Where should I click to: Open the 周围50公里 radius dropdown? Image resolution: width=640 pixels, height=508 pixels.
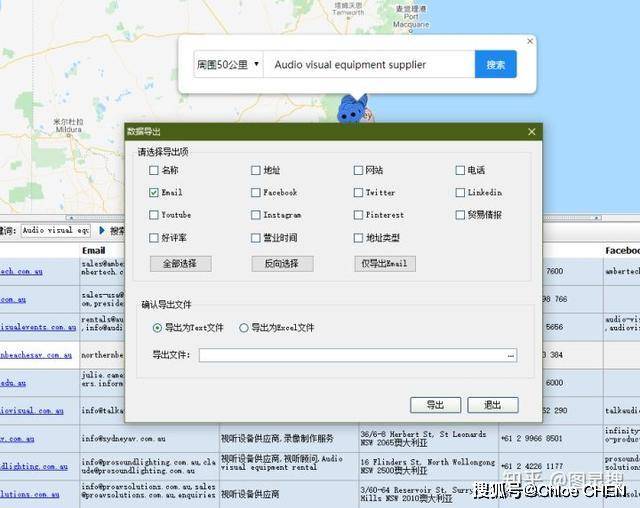[228, 65]
